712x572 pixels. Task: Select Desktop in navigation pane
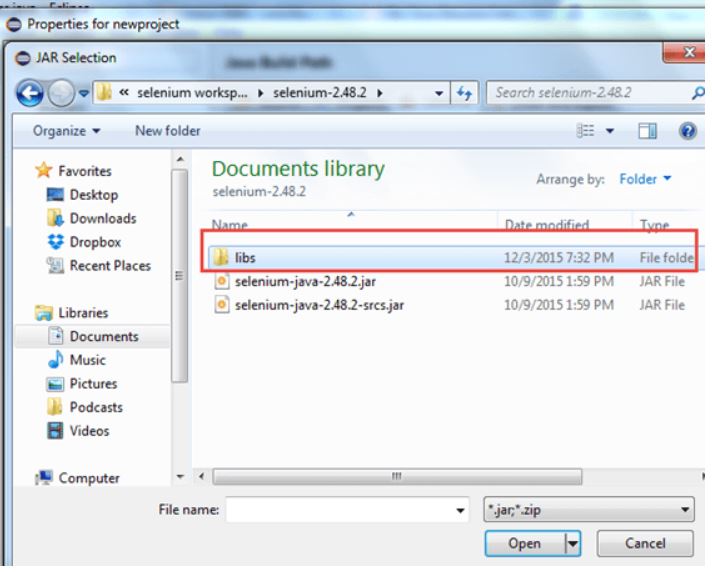pyautogui.click(x=94, y=195)
